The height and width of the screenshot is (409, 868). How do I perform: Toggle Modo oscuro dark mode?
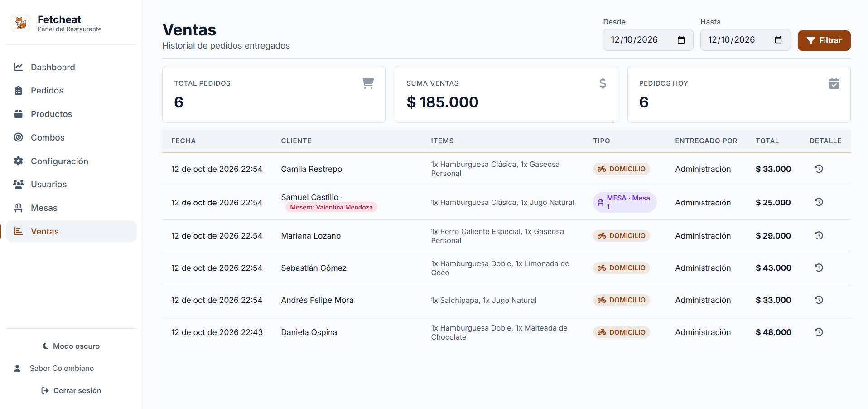(x=71, y=346)
